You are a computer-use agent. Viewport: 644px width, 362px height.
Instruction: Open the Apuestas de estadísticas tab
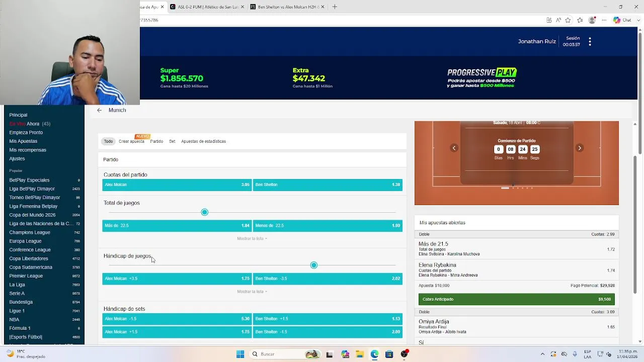coord(203,141)
